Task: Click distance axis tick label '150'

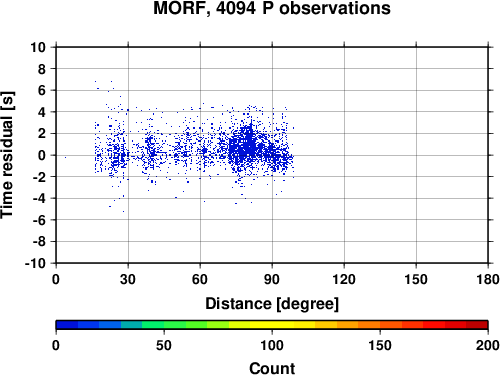Action: 416,279
